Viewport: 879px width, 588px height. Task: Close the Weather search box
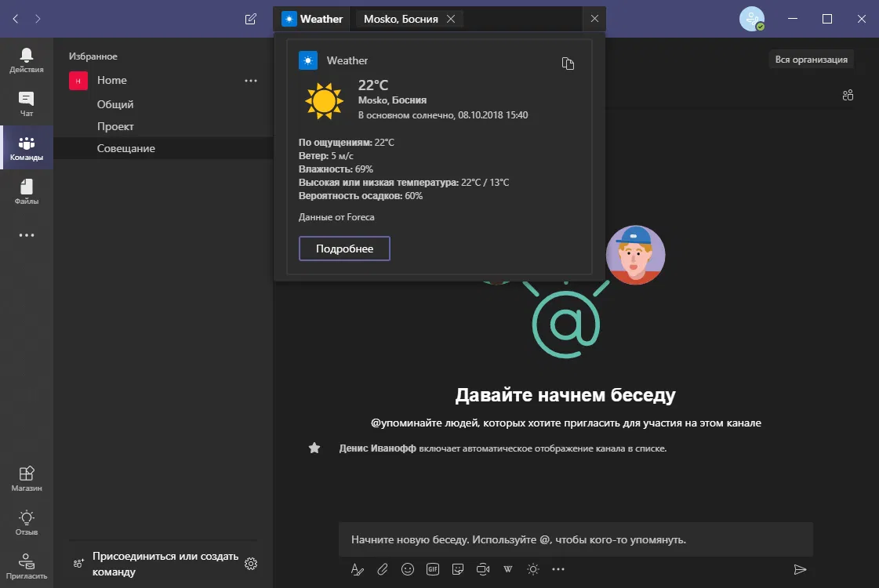coord(595,19)
